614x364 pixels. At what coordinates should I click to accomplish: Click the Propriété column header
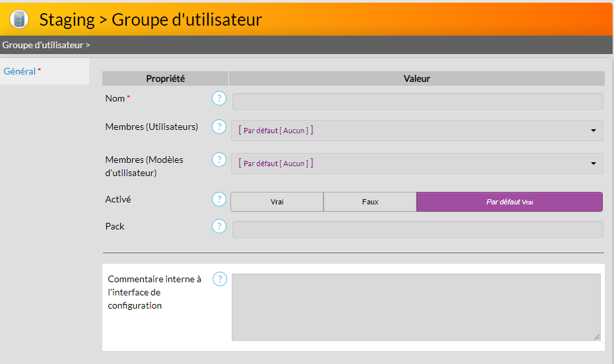[x=165, y=78]
